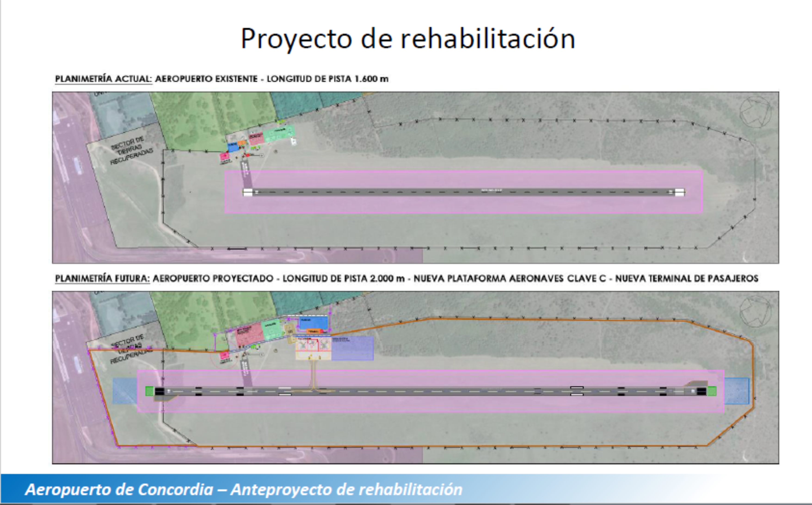
Task: Click footer text 'Aeropuerto de Concordia – Anteproyecto de rehabilitación'
Action: point(244,490)
